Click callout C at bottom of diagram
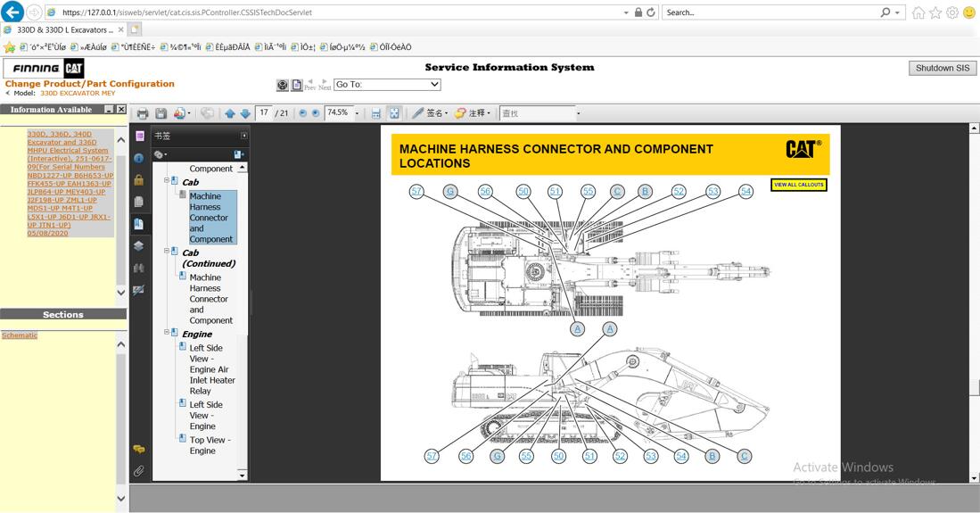Viewport: 980px width, 513px height. 744,456
